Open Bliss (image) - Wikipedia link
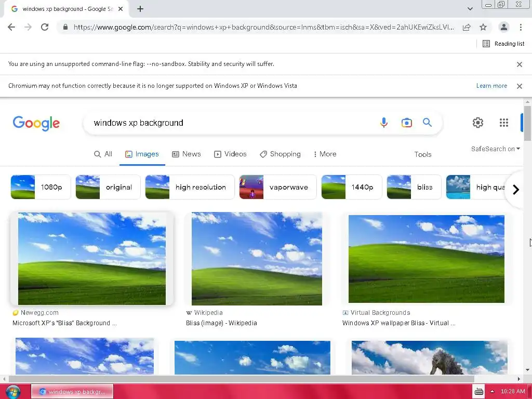Viewport: 532px width, 399px height. tap(221, 323)
